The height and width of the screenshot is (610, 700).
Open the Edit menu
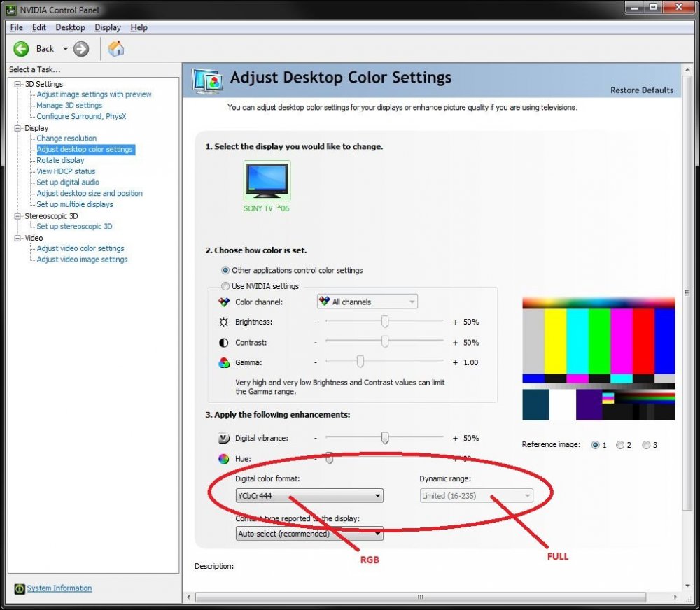tap(38, 27)
